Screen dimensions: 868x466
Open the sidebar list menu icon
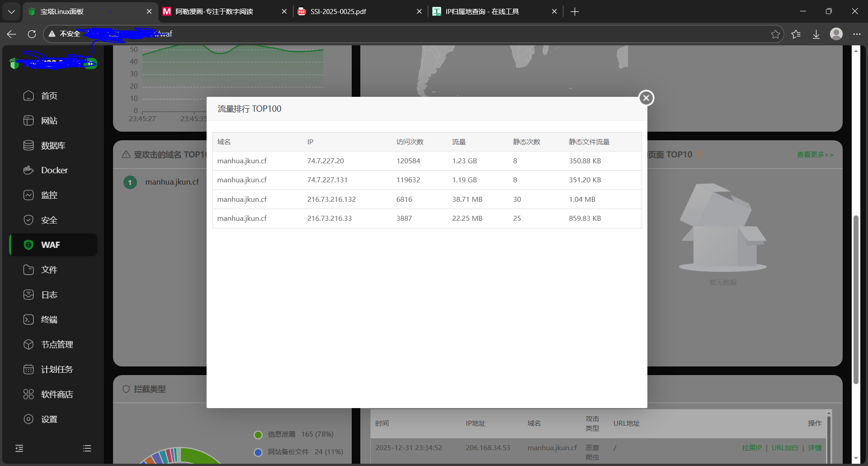[x=87, y=448]
